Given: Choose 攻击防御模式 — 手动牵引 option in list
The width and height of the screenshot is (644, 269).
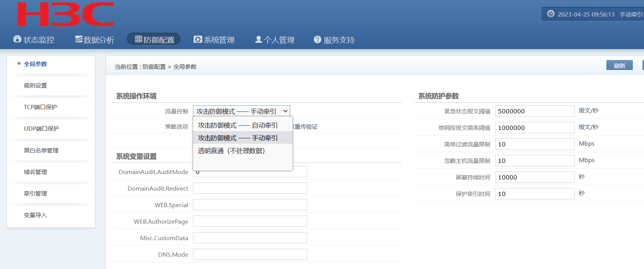Looking at the screenshot, I should 243,138.
